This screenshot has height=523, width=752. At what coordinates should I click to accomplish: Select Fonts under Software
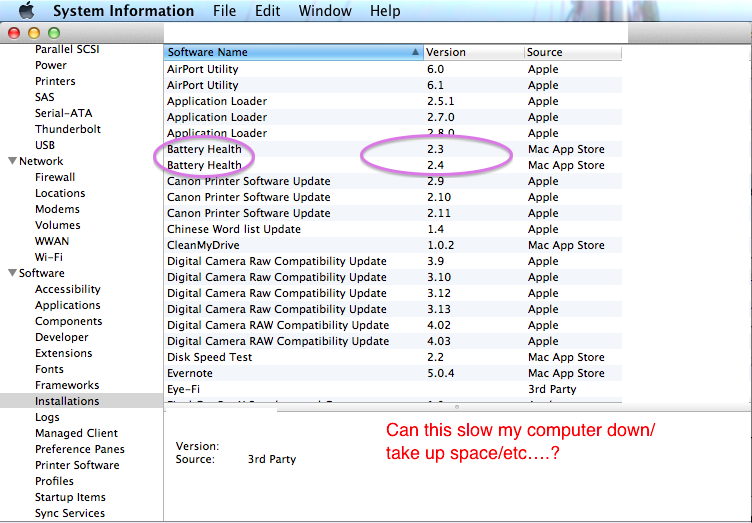coord(49,369)
